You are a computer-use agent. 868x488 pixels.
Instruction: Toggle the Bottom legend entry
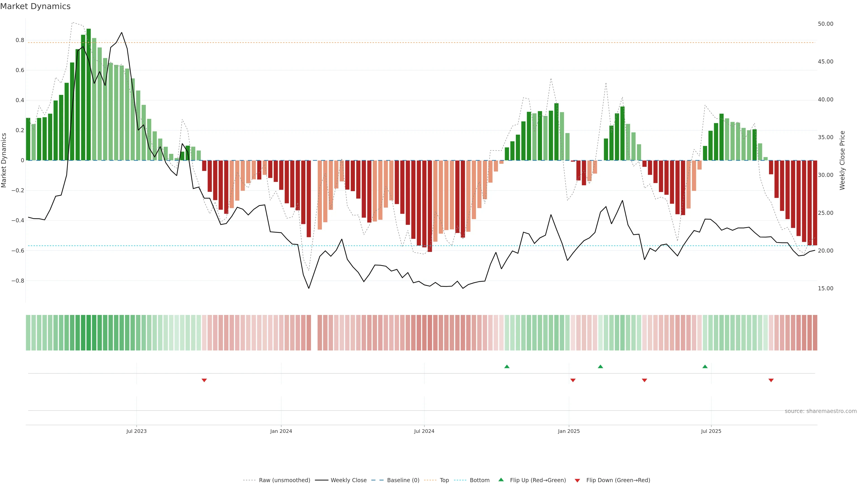[x=479, y=480]
